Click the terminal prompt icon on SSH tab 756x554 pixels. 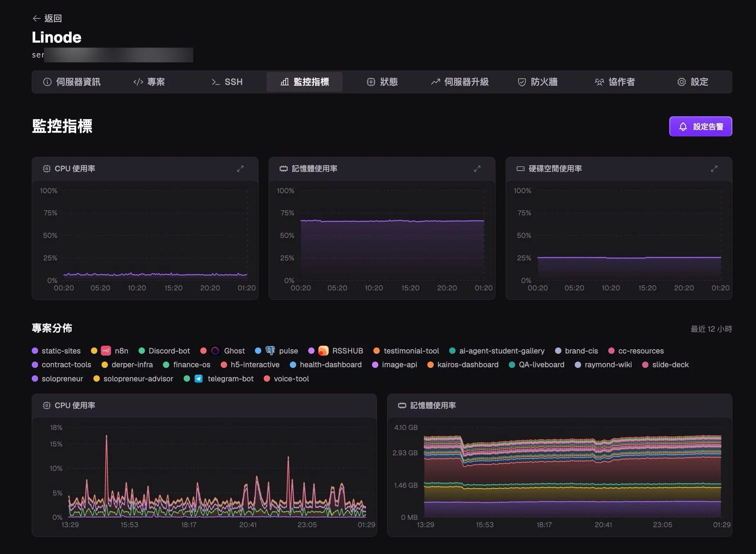point(216,82)
